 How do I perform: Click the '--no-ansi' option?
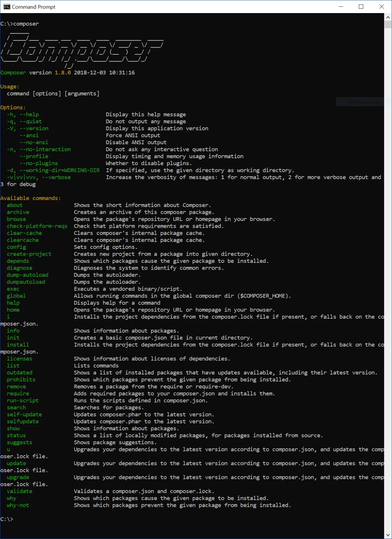point(34,142)
